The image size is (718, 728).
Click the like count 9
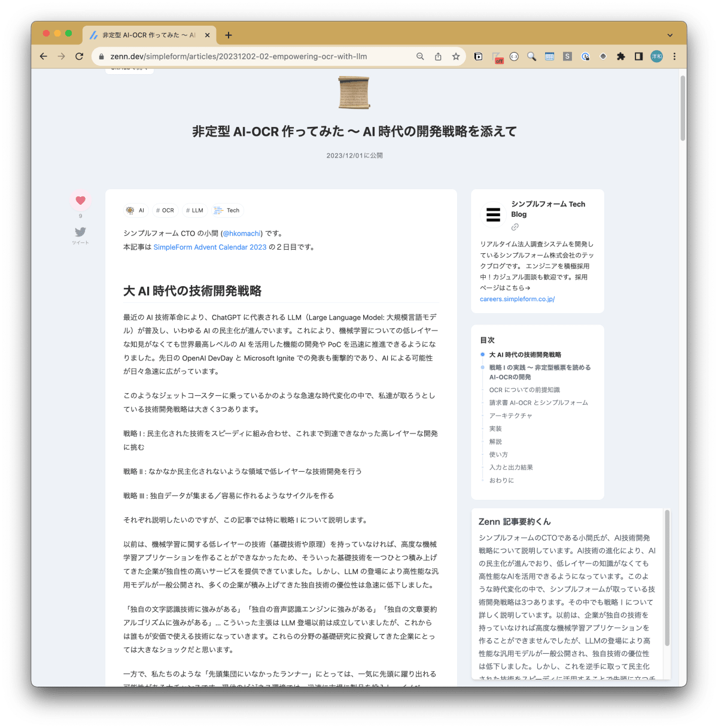pos(81,216)
